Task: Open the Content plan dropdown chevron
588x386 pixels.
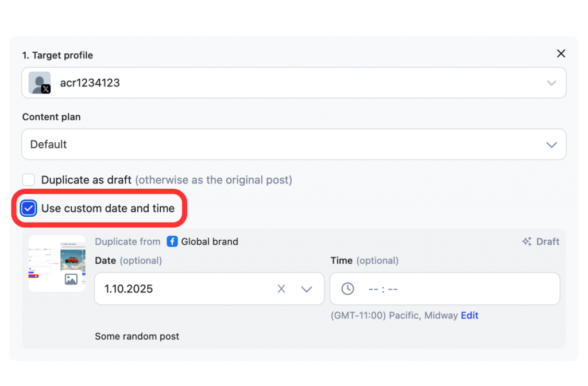Action: point(551,145)
